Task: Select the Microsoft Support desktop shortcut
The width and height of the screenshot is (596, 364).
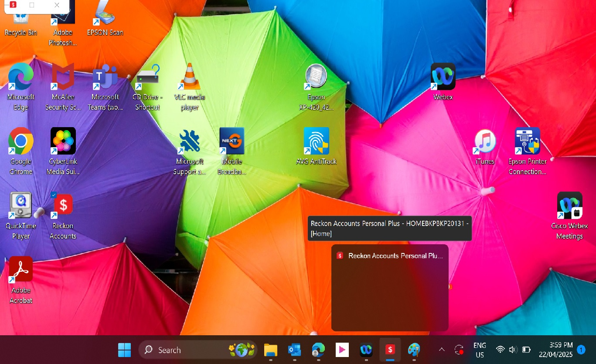Action: pos(190,152)
